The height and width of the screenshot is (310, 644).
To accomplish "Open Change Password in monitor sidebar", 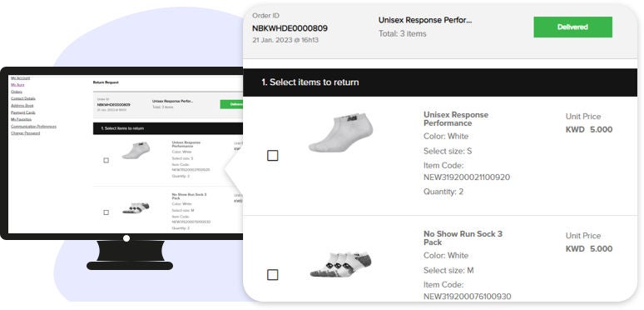I will [x=26, y=133].
